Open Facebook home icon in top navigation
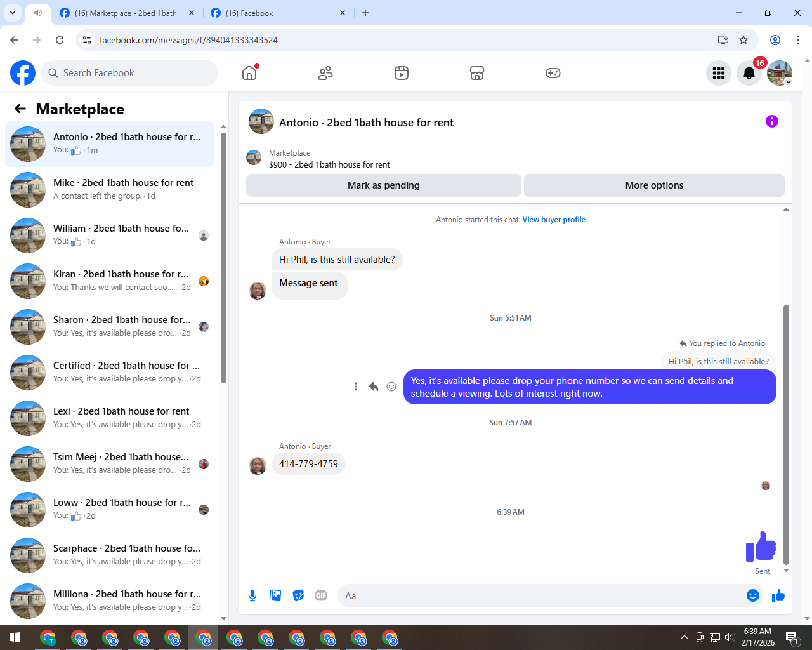812x650 pixels. pos(249,73)
